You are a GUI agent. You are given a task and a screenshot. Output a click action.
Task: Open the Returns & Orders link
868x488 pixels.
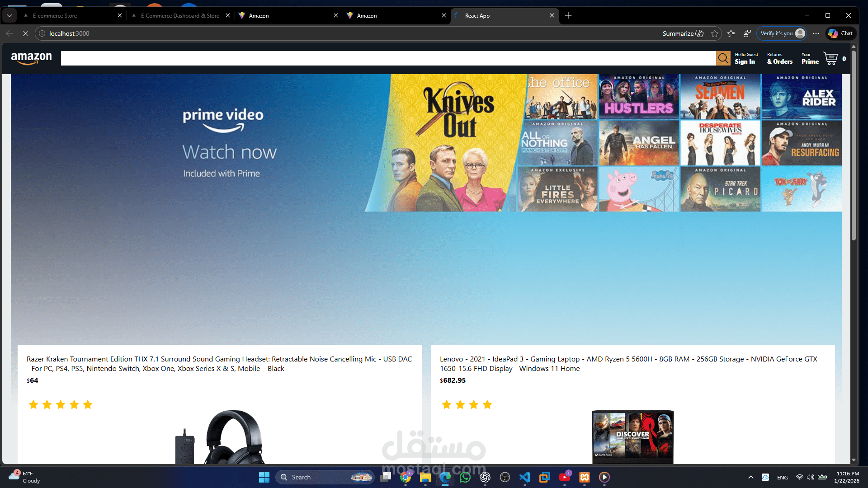click(x=779, y=58)
